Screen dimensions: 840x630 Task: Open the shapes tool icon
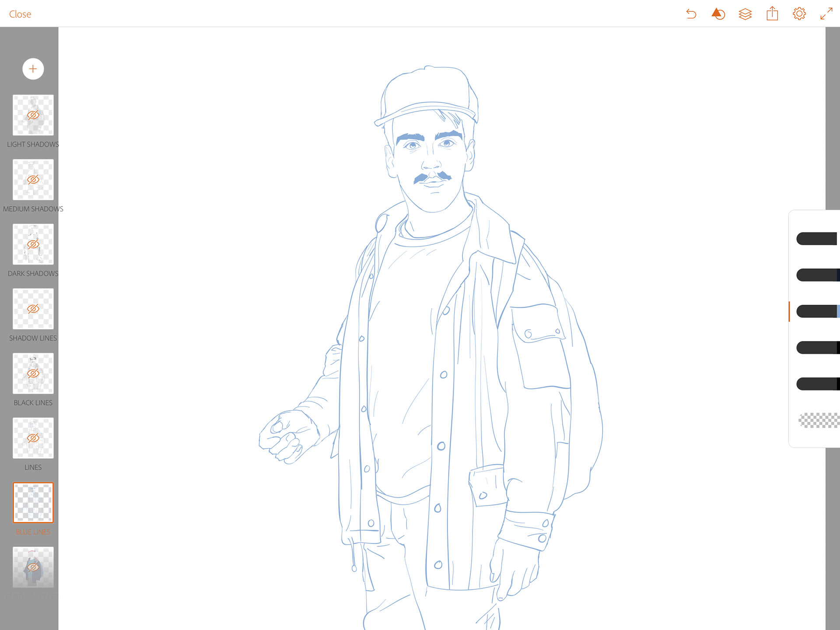coord(718,14)
